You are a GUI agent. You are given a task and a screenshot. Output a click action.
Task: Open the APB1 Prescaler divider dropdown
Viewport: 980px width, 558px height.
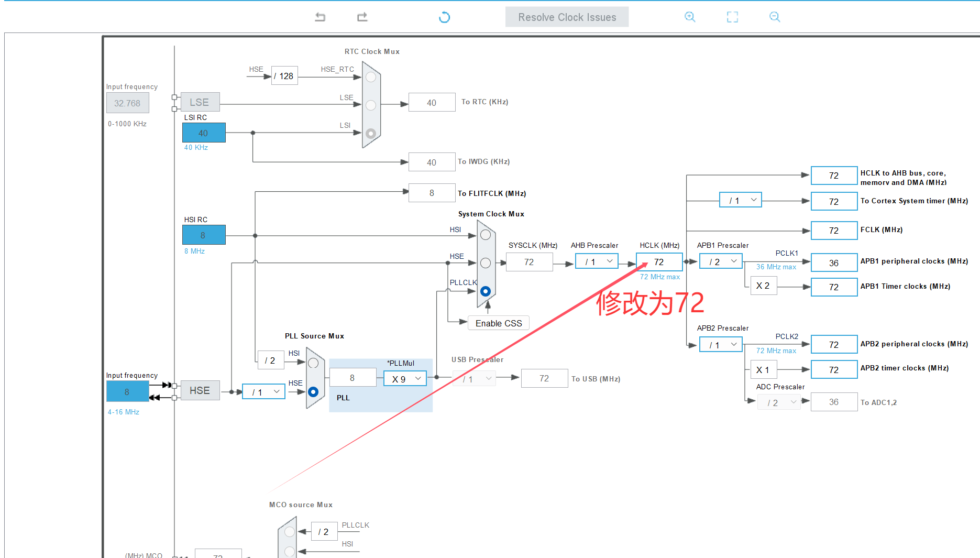point(720,260)
